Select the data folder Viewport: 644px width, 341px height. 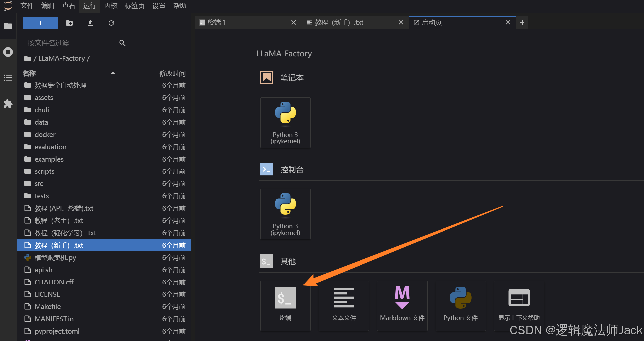tap(104, 122)
